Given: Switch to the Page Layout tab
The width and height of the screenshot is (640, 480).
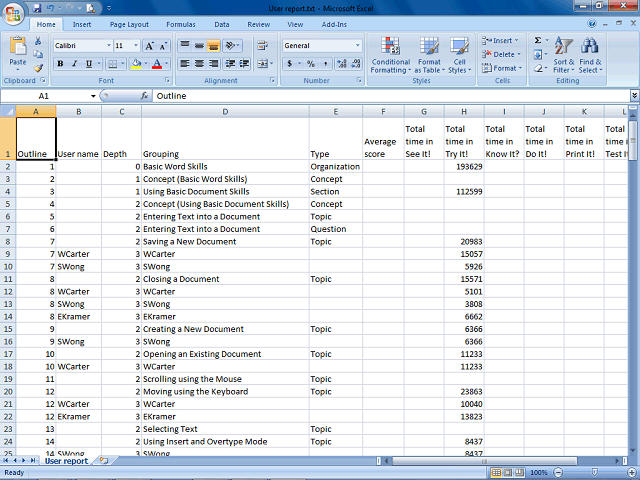Looking at the screenshot, I should 129,24.
